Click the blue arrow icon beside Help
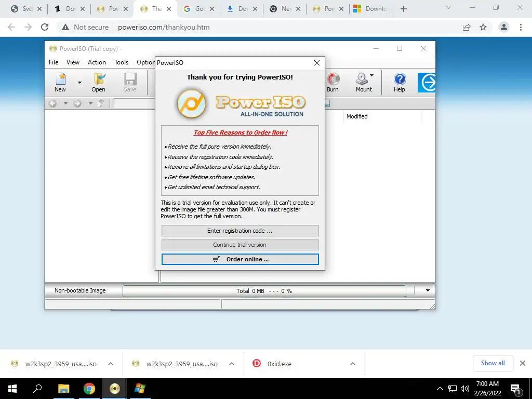Screen dimensions: 532x399 (427, 83)
